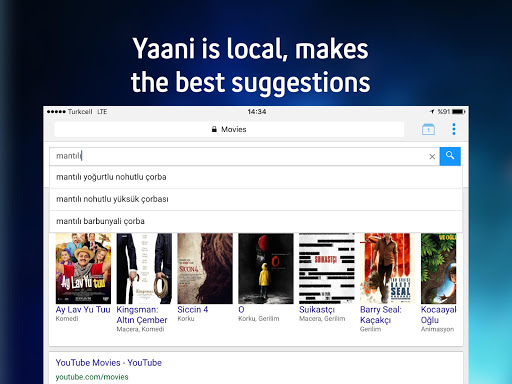This screenshot has height=384, width=512.
Task: Tap the lock icon beside Movies
Action: coord(214,129)
